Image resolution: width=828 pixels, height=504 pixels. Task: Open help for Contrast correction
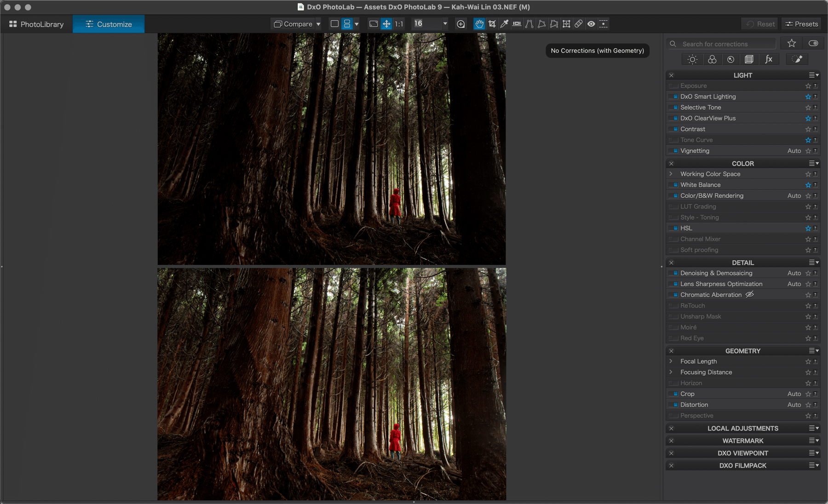[816, 129]
